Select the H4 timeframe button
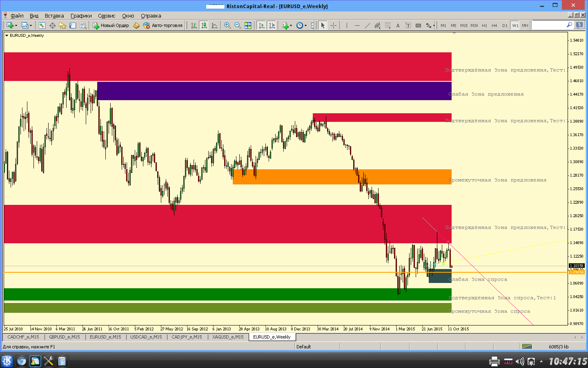The image size is (588, 368). pyautogui.click(x=494, y=25)
